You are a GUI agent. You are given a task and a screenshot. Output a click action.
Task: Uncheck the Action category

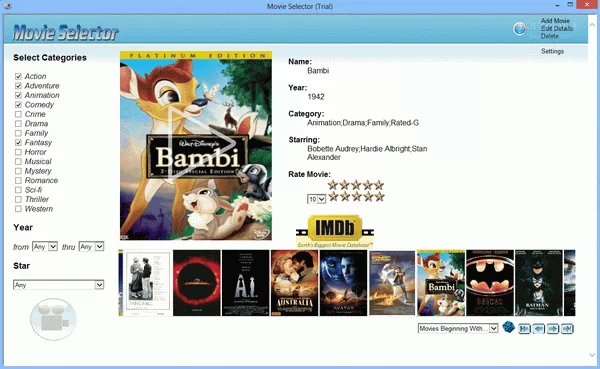click(x=18, y=77)
